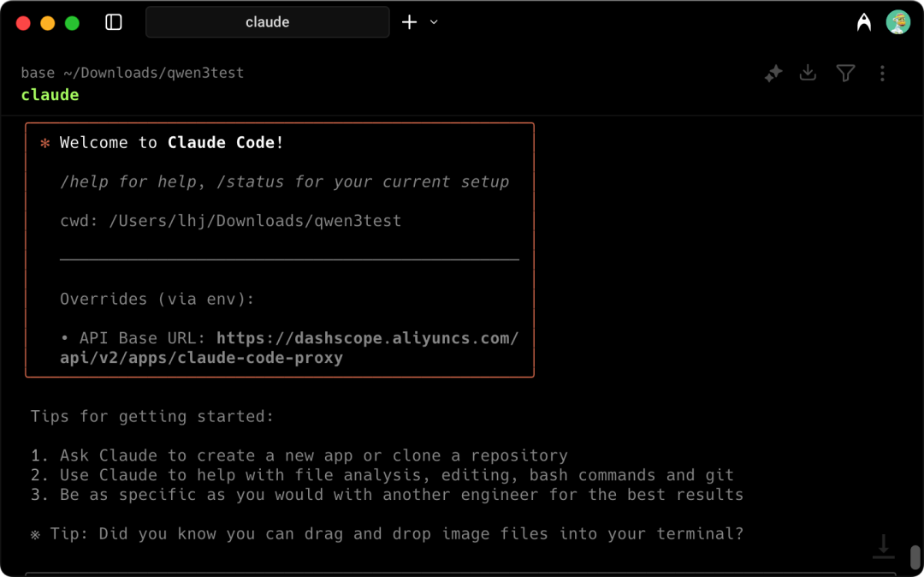Click the cwd: /Users/lhj/Downloads/qwen3test line
Viewport: 924px width, 577px height.
pyautogui.click(x=231, y=221)
